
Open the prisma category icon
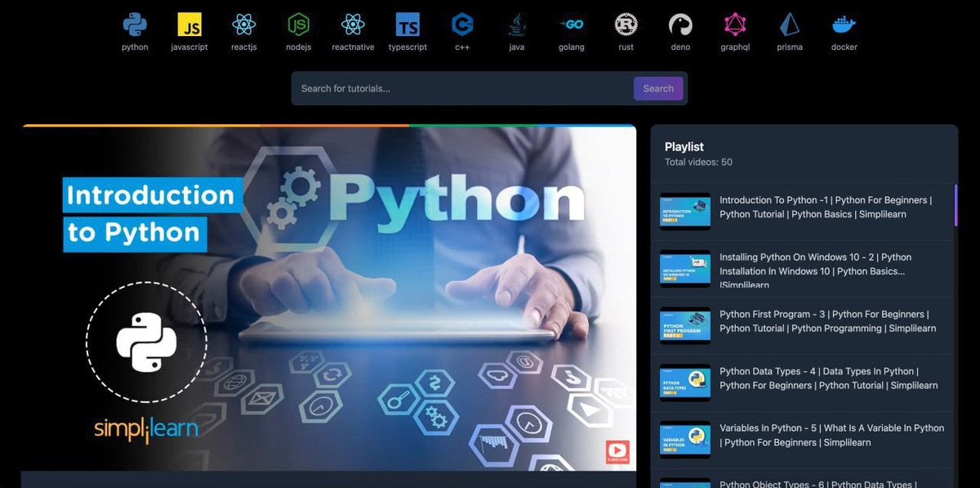(x=790, y=25)
